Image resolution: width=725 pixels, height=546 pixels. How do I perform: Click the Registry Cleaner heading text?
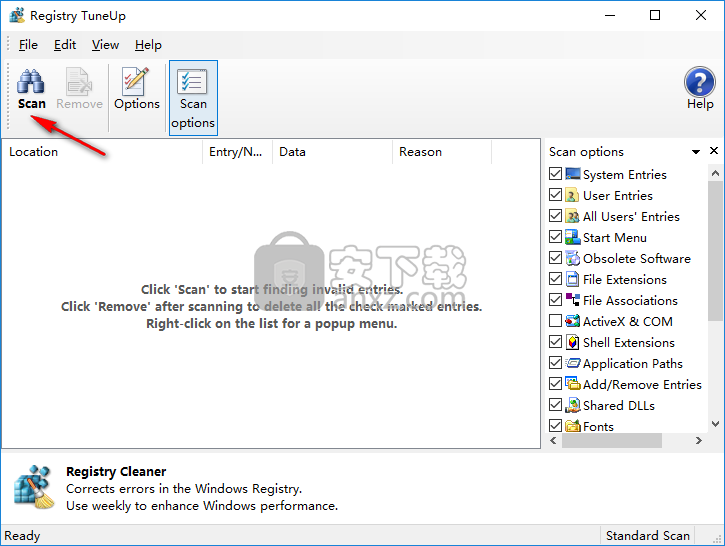click(116, 471)
